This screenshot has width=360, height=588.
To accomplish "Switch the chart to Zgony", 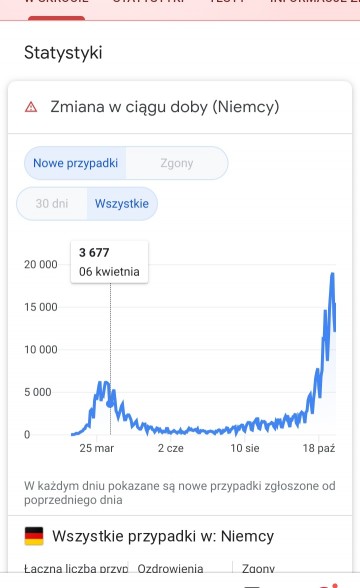I will tap(177, 163).
